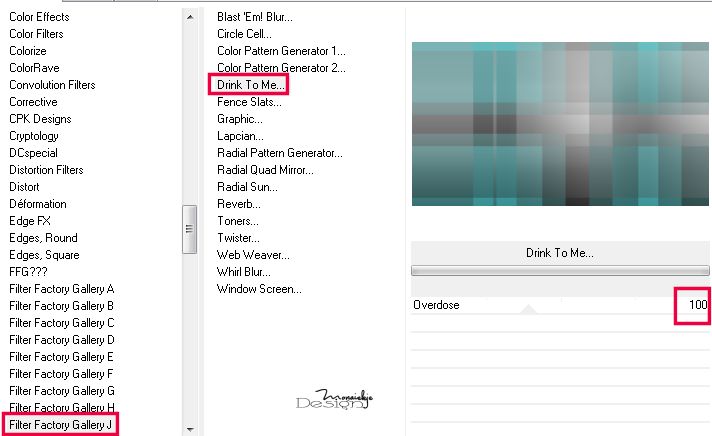Choose the Web Weaver filter
The image size is (712, 436).
click(253, 255)
